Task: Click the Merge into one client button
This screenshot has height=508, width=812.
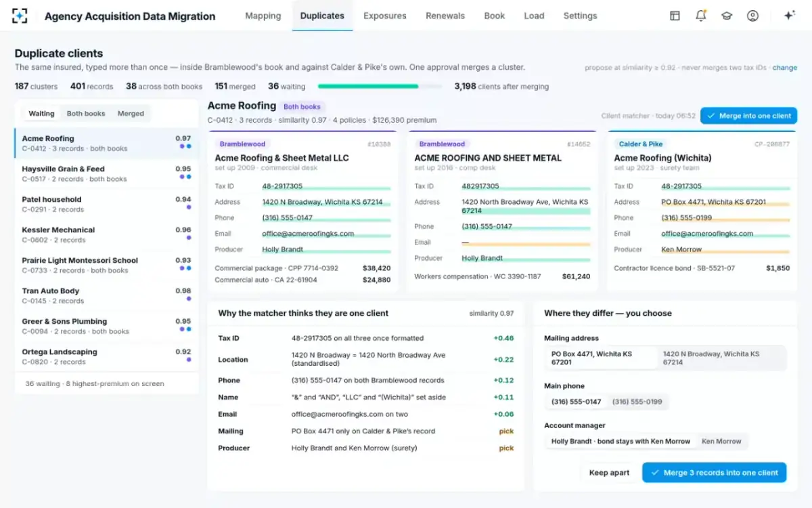Action: click(748, 116)
